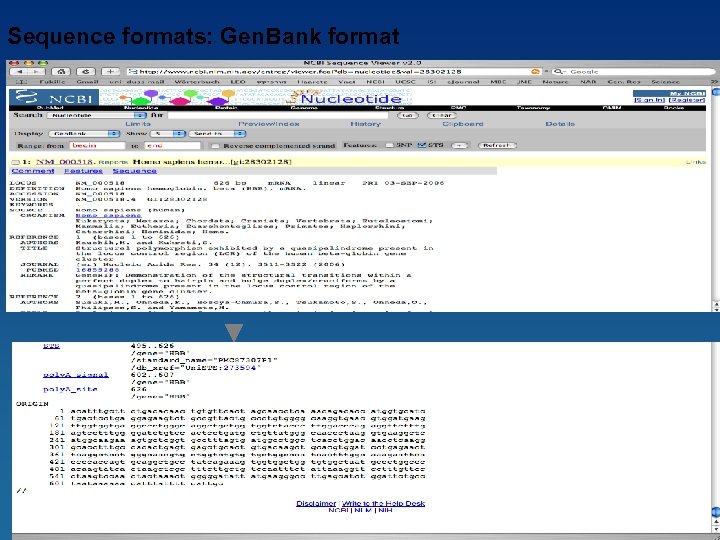Click the NCBI search 'for' text field
720x540 pixels.
[x=278, y=115]
